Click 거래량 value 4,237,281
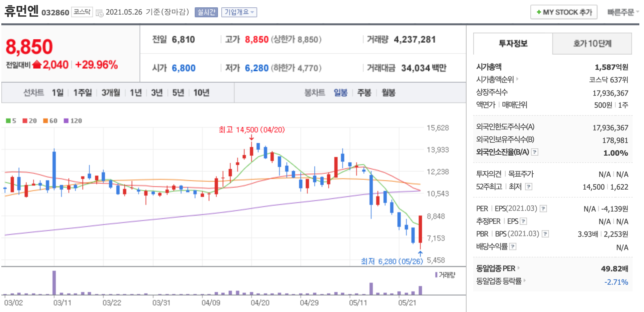 [415, 40]
